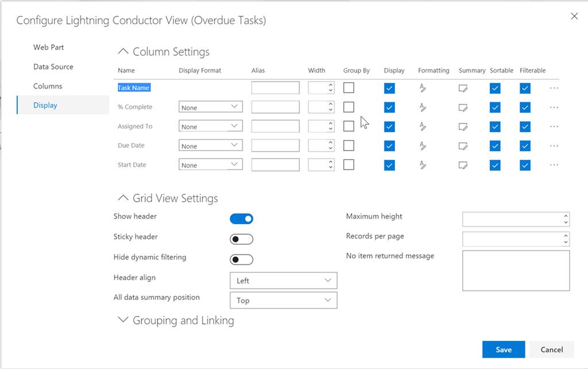Image resolution: width=588 pixels, height=369 pixels.
Task: Select the highlighted Task Name text
Action: [x=134, y=88]
